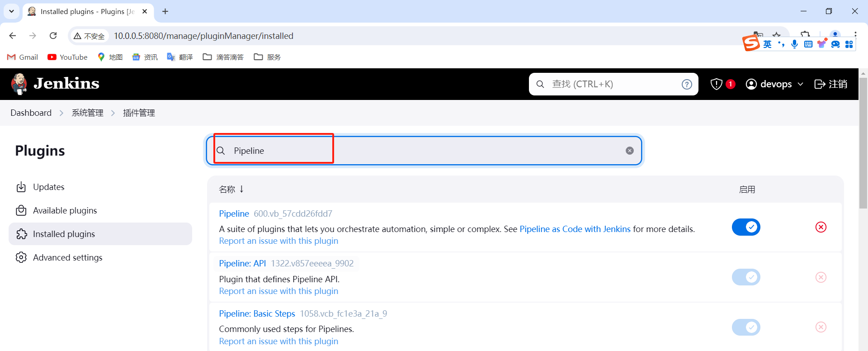Viewport: 868px width, 351px height.
Task: Open the Pipeline plugin link
Action: [234, 213]
